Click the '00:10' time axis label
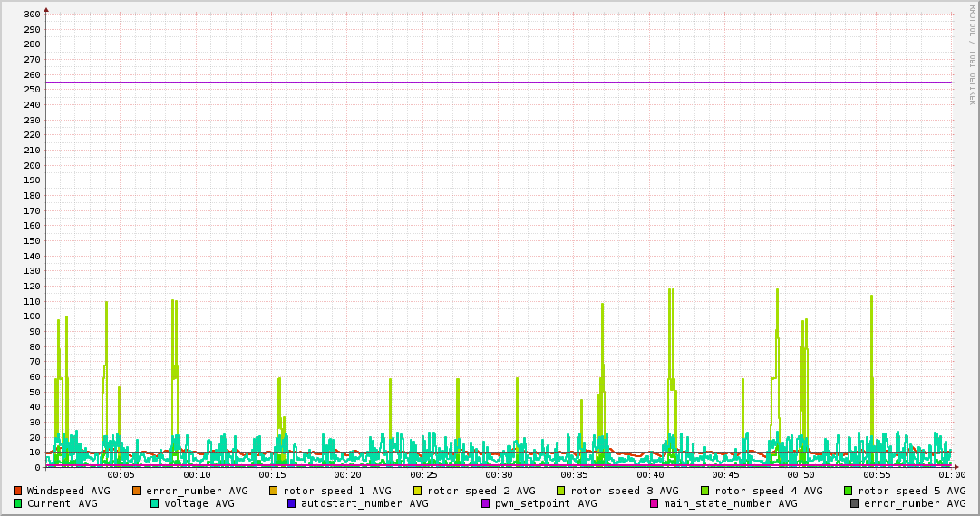Viewport: 980px width, 516px height. (x=197, y=475)
